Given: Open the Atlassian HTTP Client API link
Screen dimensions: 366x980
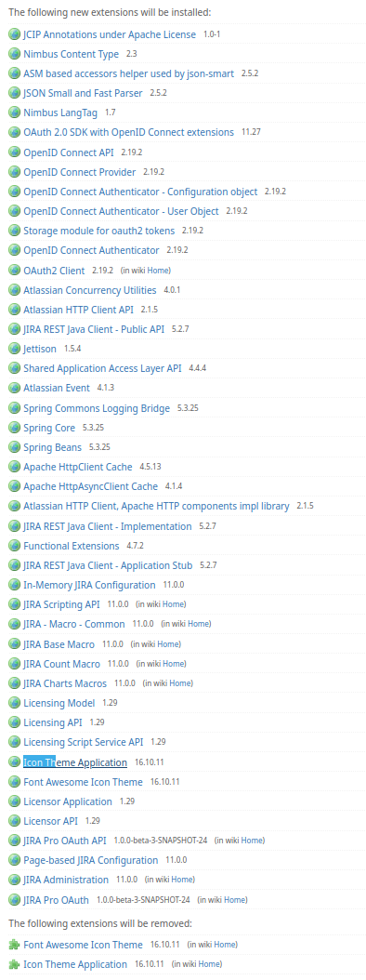Looking at the screenshot, I should 78,310.
